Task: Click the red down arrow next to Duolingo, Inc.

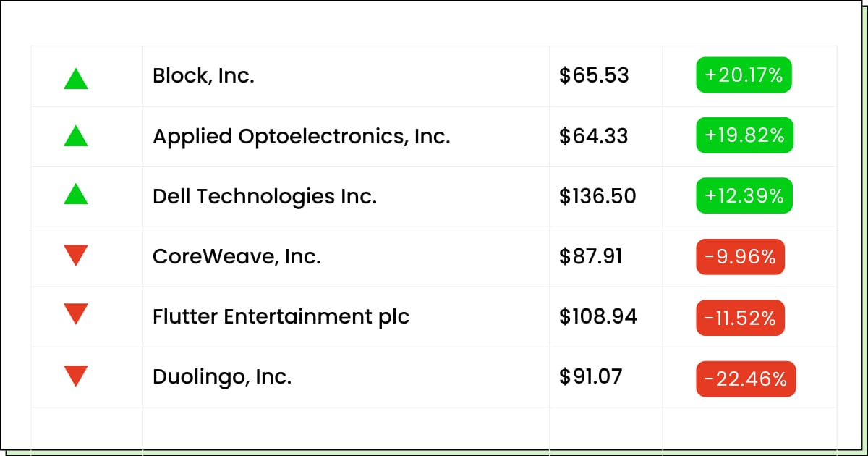Action: pos(76,376)
